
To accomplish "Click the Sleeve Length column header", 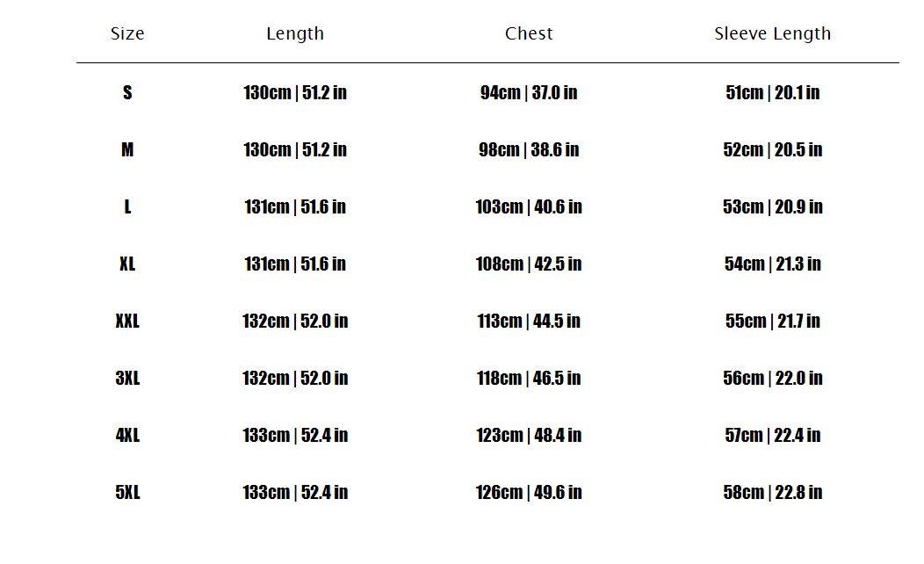I will [772, 34].
